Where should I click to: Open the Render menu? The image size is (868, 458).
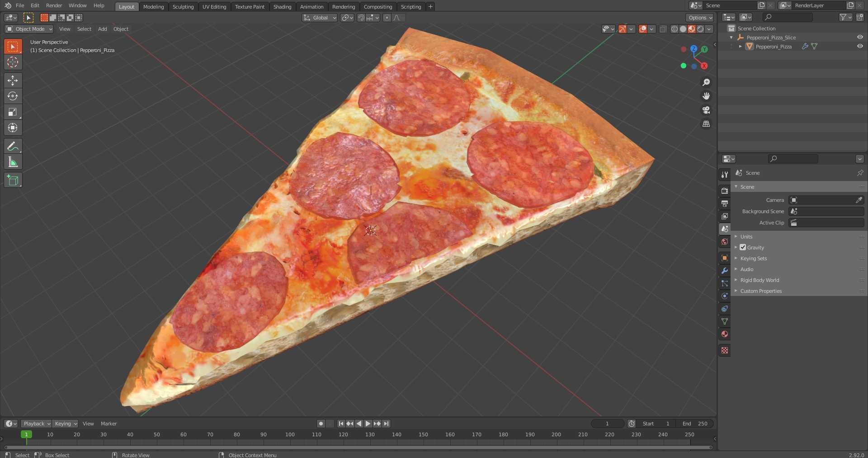[54, 5]
